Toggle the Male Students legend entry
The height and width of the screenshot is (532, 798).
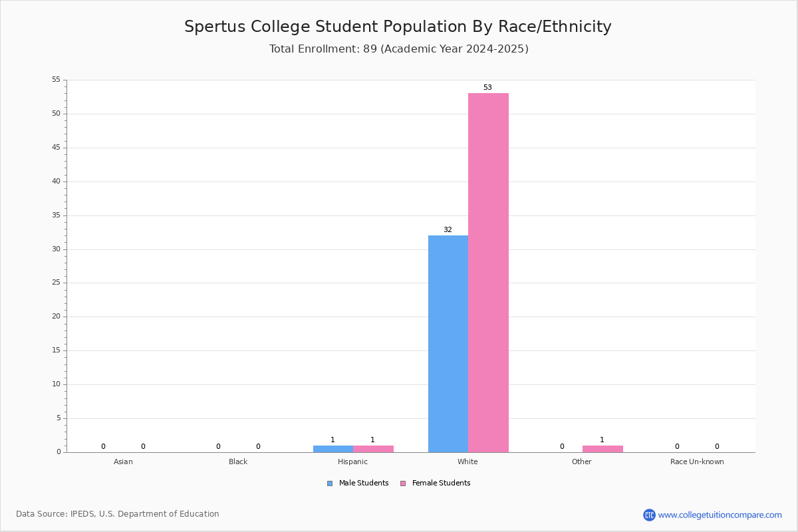coord(358,483)
